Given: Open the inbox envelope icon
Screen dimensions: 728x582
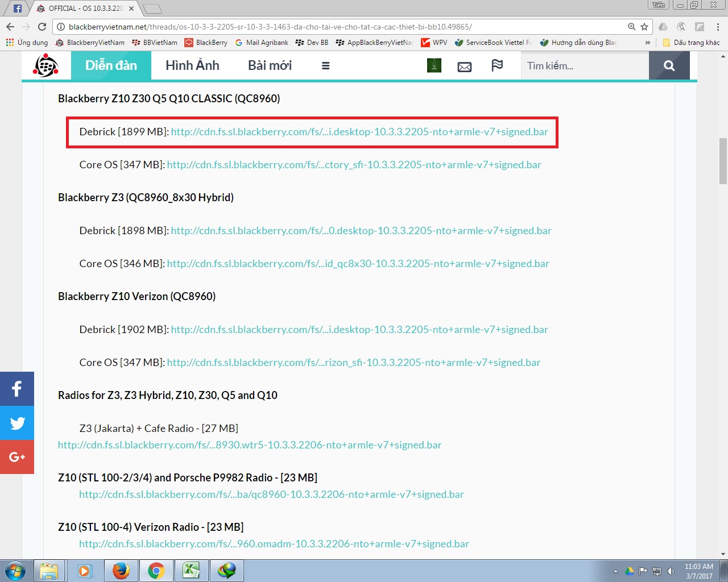Looking at the screenshot, I should click(x=464, y=66).
